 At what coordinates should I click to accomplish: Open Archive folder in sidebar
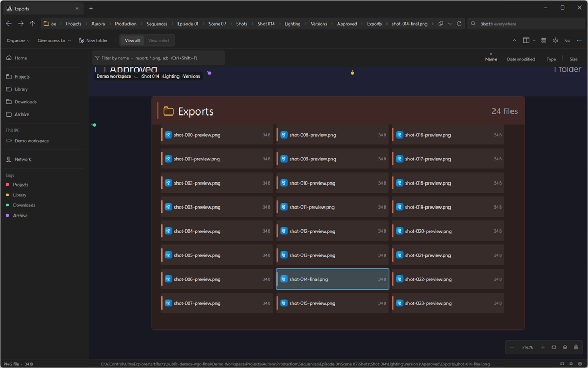44,114
